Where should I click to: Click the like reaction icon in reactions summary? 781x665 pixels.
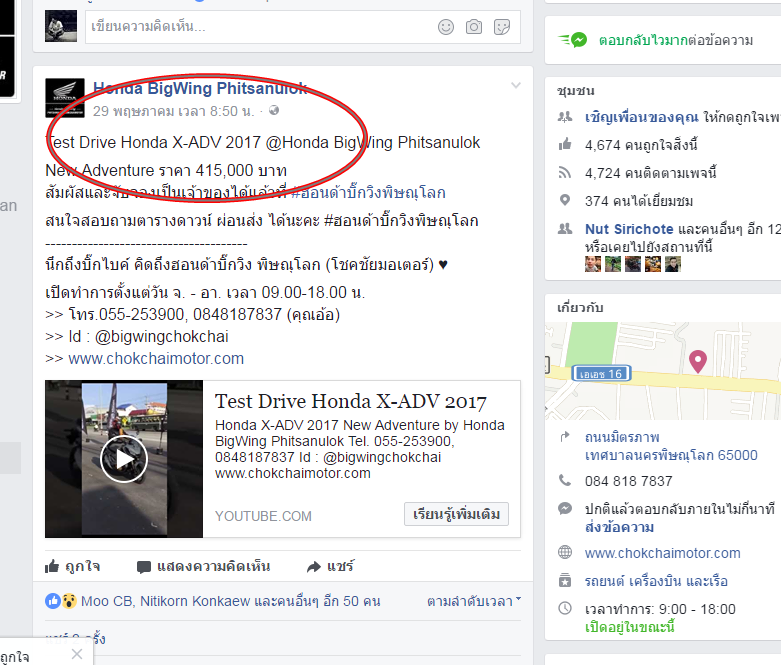(x=53, y=601)
